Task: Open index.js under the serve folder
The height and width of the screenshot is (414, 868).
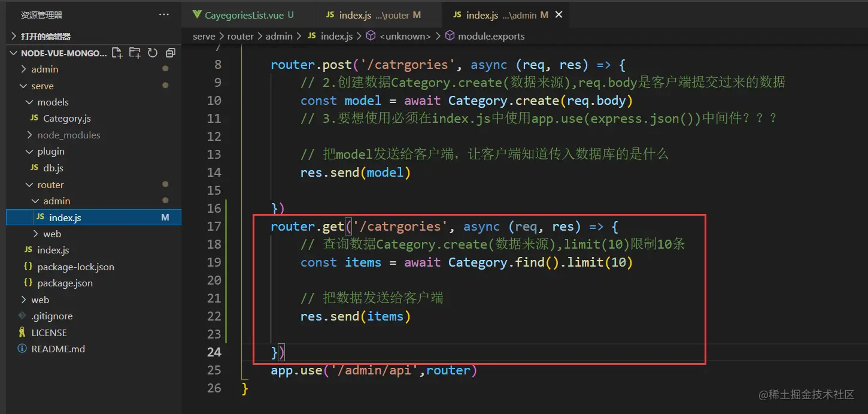Action: [53, 250]
